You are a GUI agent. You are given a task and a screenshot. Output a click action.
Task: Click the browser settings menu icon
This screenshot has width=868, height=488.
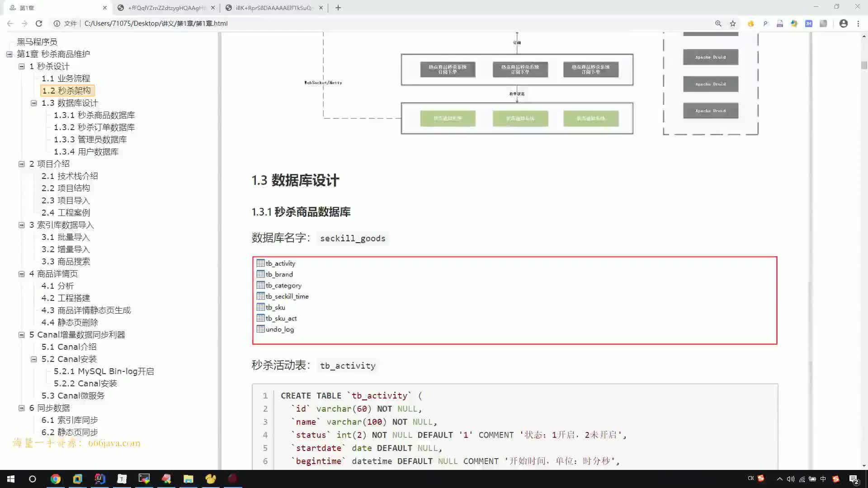click(858, 23)
